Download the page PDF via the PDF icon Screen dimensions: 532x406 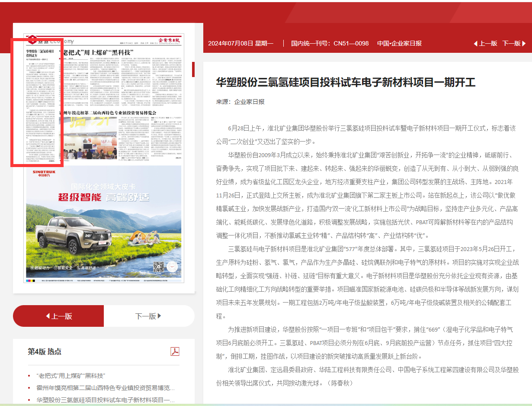(175, 351)
